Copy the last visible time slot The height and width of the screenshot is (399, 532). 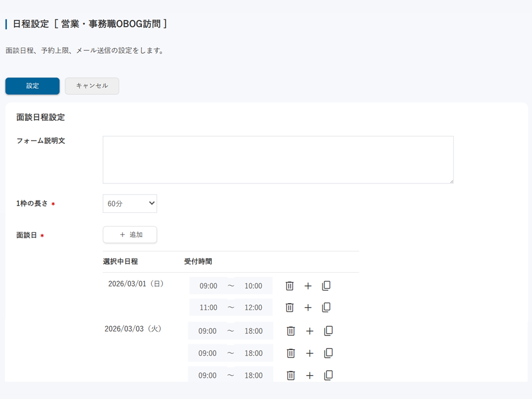(327, 375)
